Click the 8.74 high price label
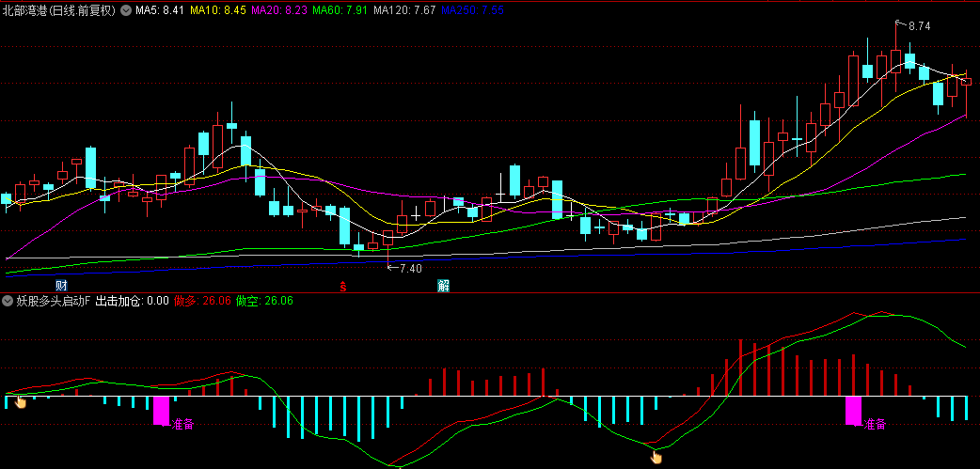Screen dimensions: 980x469 (x=919, y=26)
